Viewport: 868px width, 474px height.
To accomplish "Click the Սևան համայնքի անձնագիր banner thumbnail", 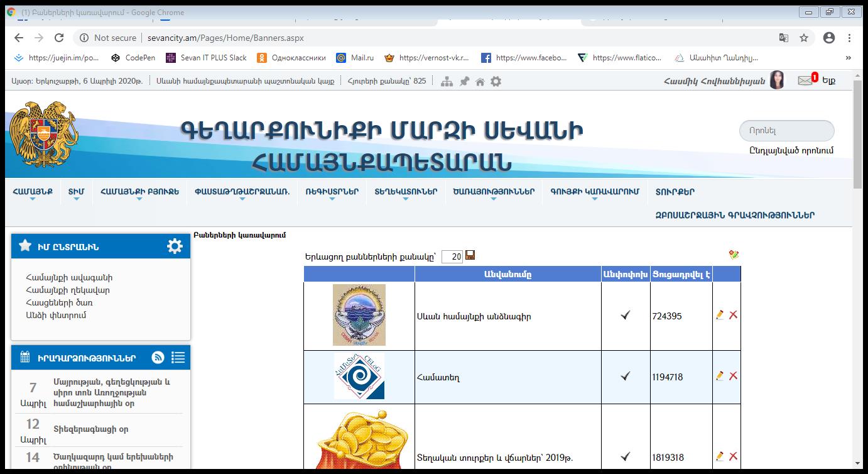I will click(x=359, y=315).
